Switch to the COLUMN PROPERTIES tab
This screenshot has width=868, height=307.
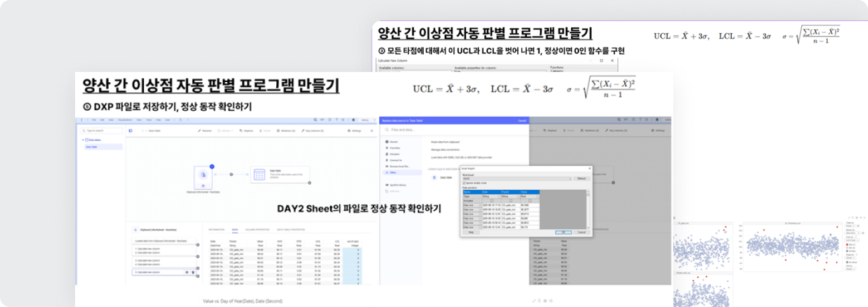pos(256,228)
